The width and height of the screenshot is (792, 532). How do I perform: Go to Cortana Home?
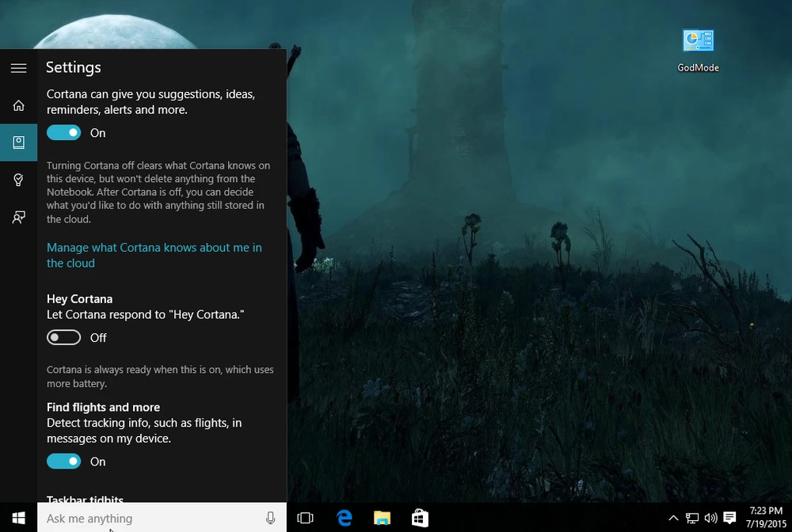click(18, 105)
